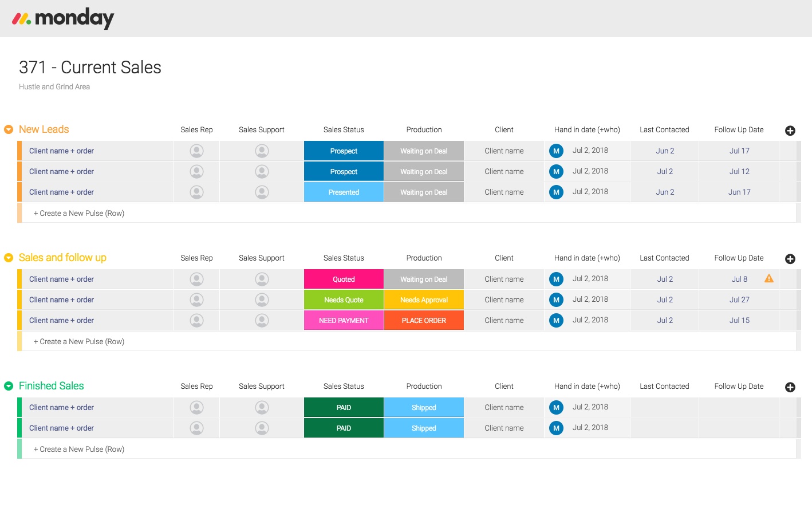Click Follow Up Date header in Finished Sales
The image size is (812, 524).
click(739, 387)
